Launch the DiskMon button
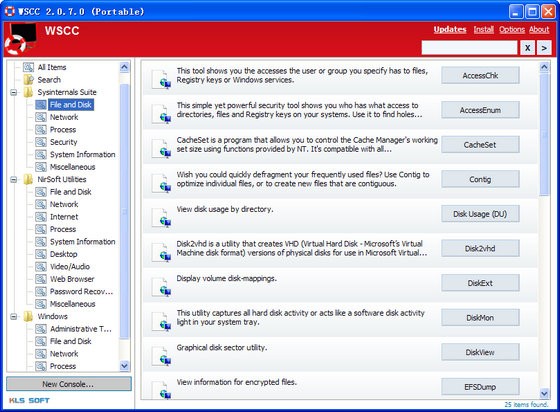560x412 pixels. (480, 318)
